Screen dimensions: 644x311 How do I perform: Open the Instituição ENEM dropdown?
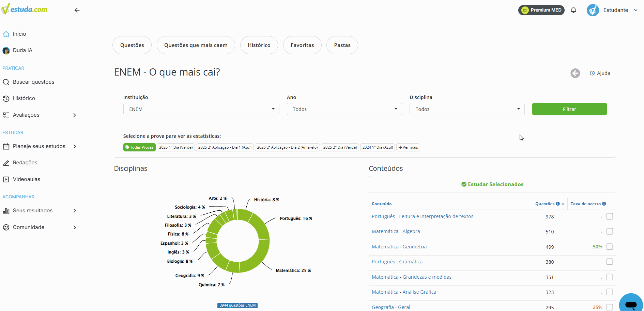click(201, 109)
